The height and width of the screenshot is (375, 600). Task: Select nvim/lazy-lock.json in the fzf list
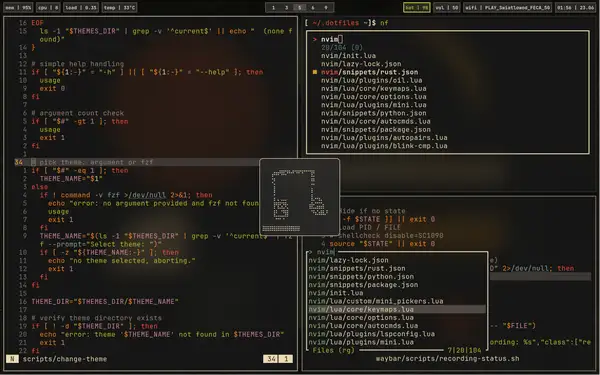click(x=361, y=64)
